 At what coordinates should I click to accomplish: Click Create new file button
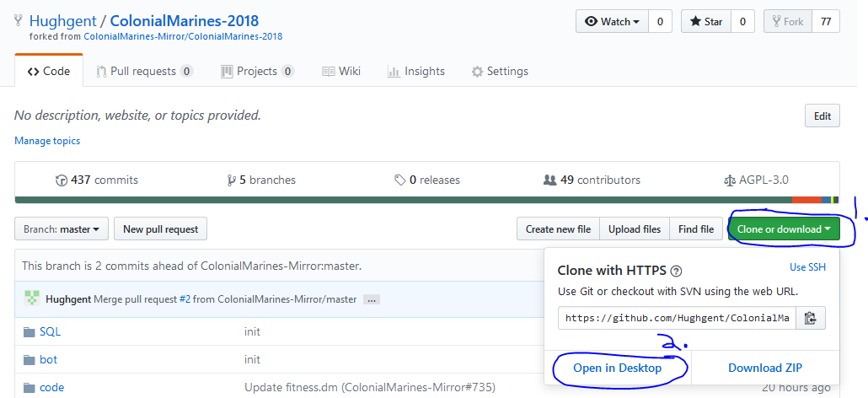(558, 229)
